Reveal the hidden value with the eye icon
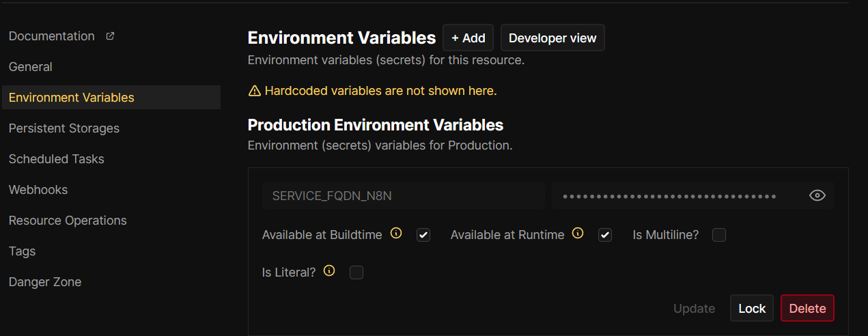The image size is (868, 336). 817,196
